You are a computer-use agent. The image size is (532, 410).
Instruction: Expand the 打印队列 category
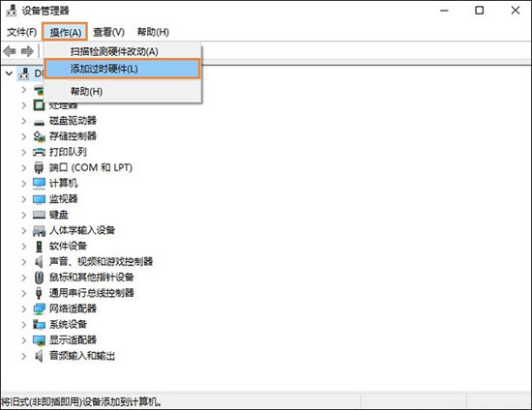(x=24, y=152)
